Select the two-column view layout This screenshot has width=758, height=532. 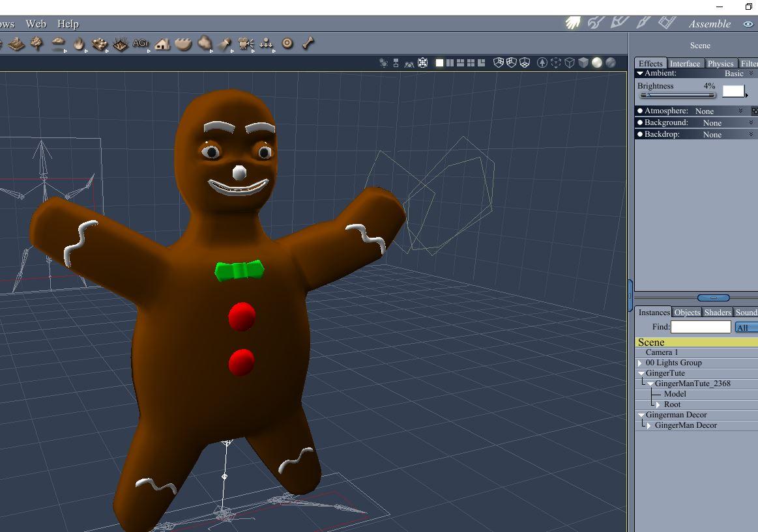(x=450, y=63)
